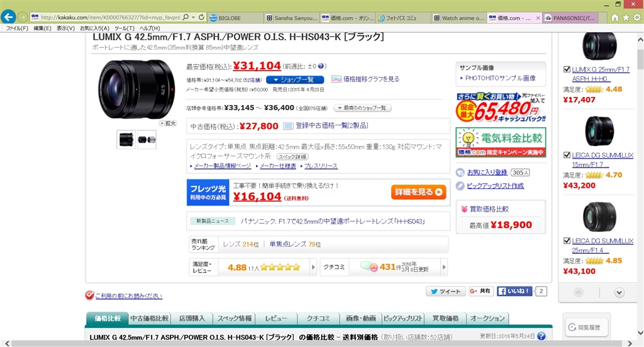Viewport: 644px width, 347px height.
Task: Click the 拡大 enlarge image icon
Action: point(168,123)
